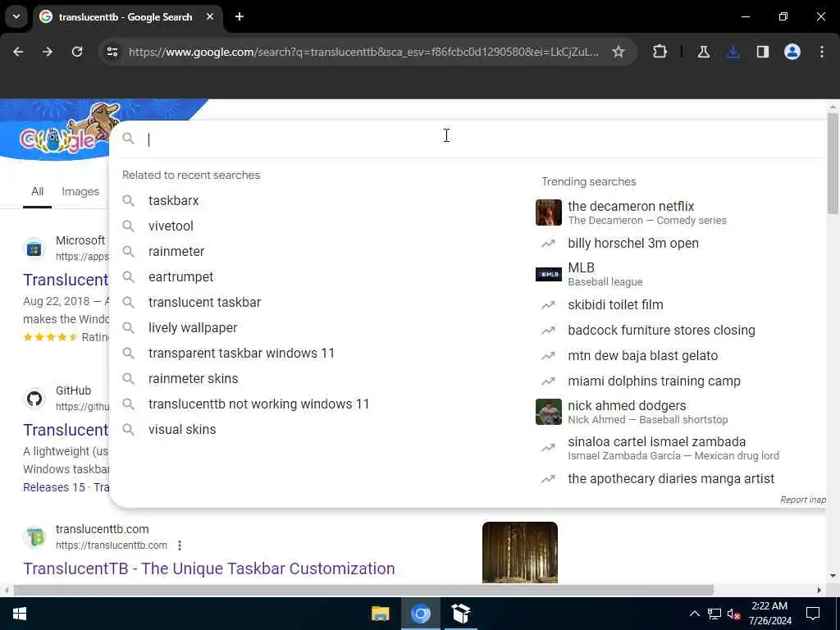
Task: Open the box app on taskbar
Action: click(x=461, y=614)
